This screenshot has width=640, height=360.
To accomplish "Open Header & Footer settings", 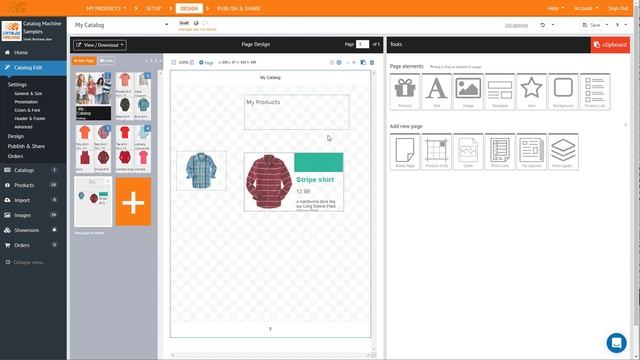I will (x=30, y=118).
